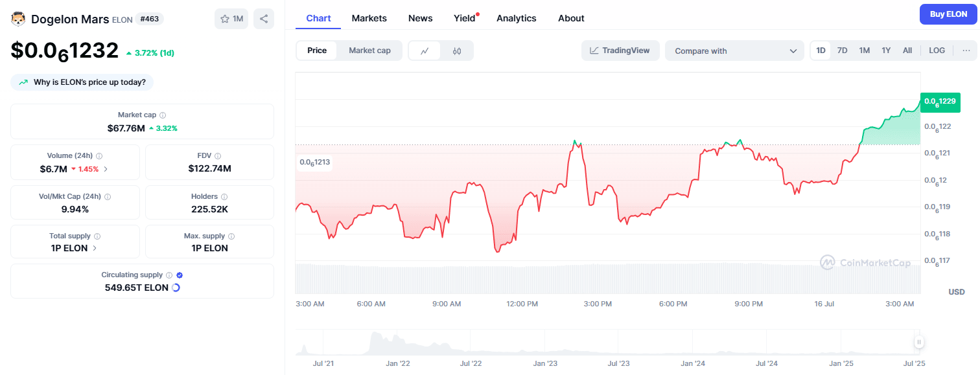Click the Dogelon Mars coin logo

tap(18, 19)
